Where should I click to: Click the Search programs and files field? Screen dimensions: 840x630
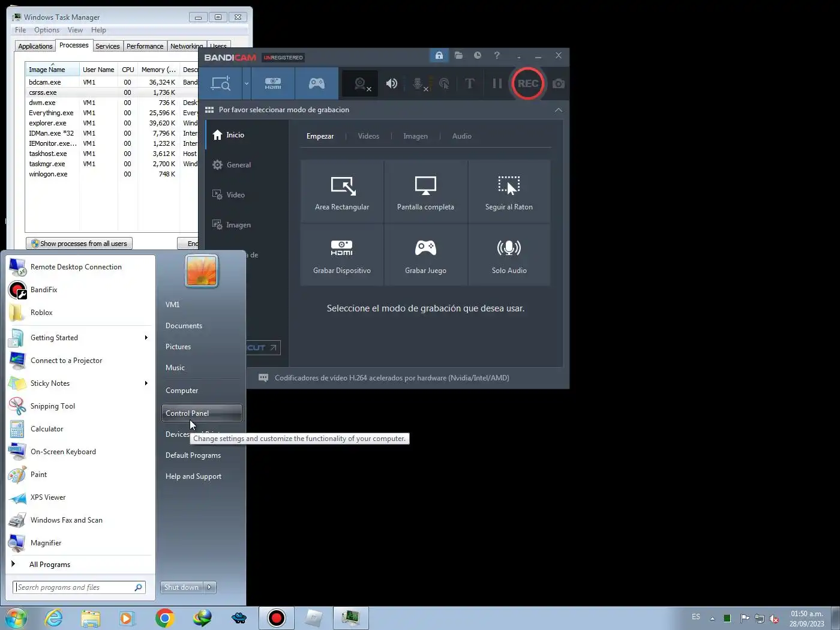pos(79,587)
